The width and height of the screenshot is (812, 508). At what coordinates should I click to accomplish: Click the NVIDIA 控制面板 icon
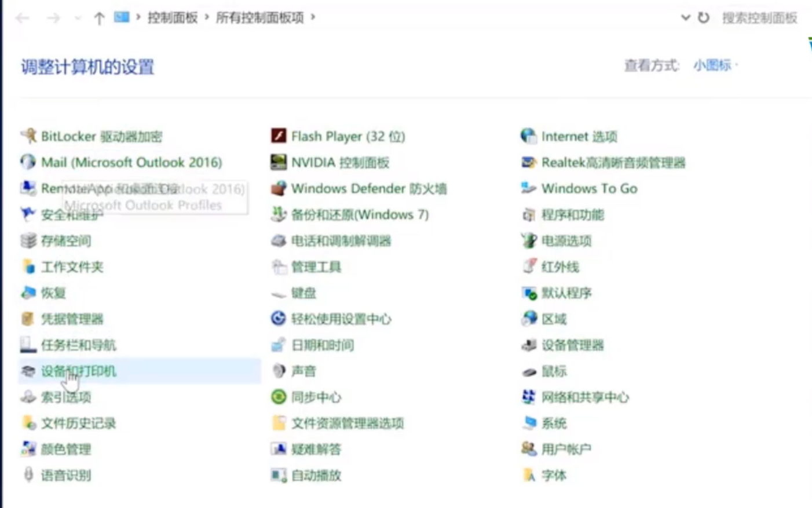point(279,162)
